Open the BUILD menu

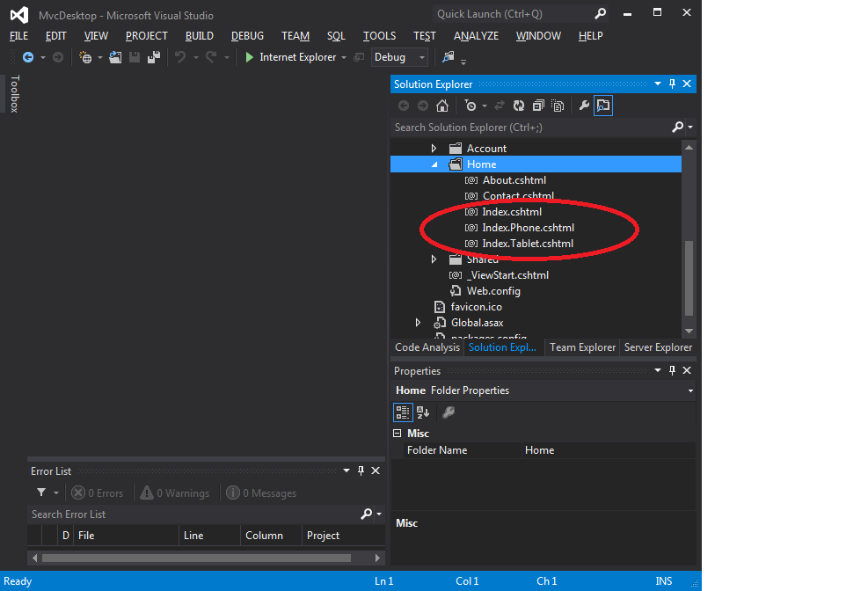200,36
